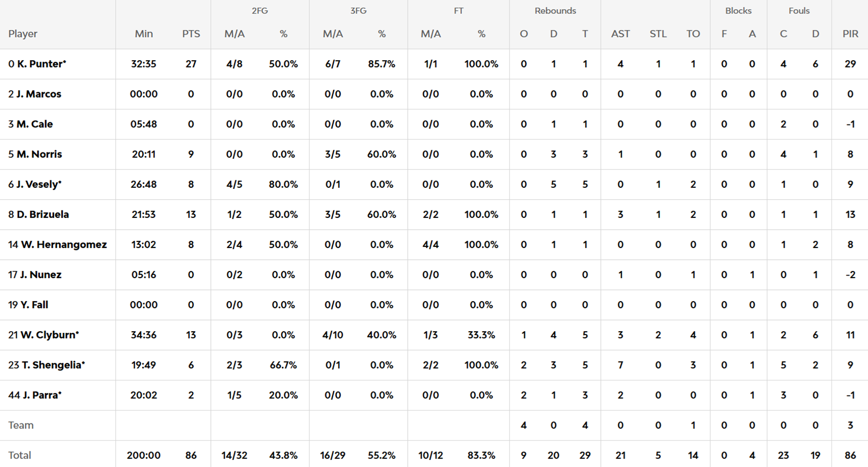
Task: Click Y. Fall's name in the table
Action: [x=34, y=305]
